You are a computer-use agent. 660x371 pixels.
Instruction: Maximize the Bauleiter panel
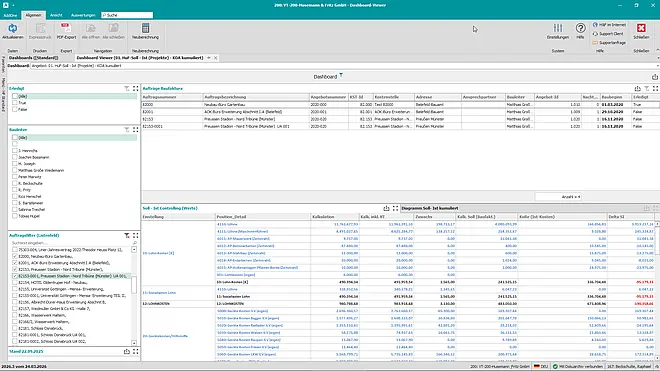tap(136, 130)
